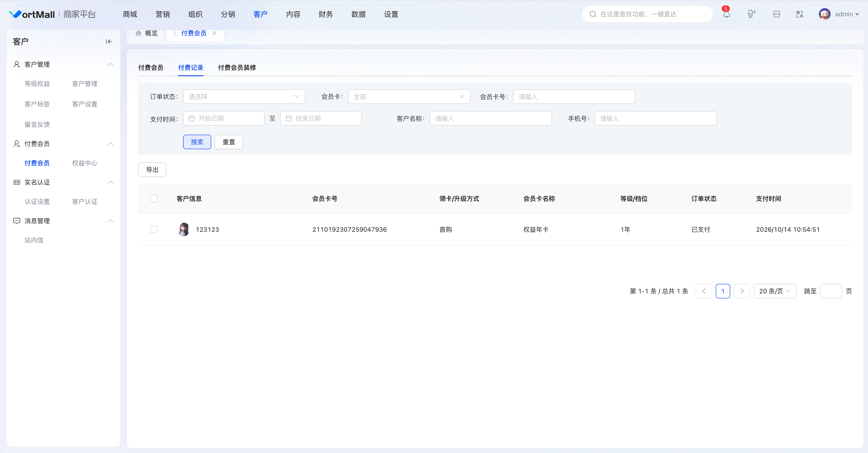Tick the checkbox for customer 123123
Screen dimensions: 868x453
coord(154,229)
